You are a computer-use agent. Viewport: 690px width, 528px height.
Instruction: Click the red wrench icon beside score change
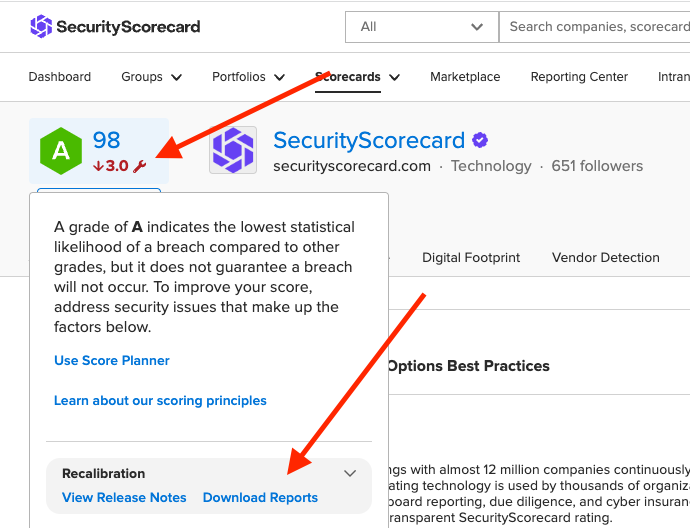pos(139,166)
